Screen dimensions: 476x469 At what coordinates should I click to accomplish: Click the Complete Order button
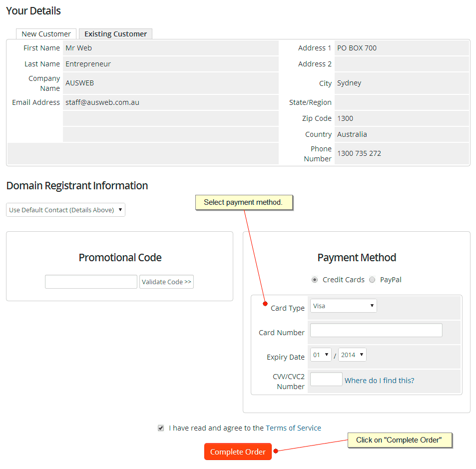pyautogui.click(x=238, y=452)
